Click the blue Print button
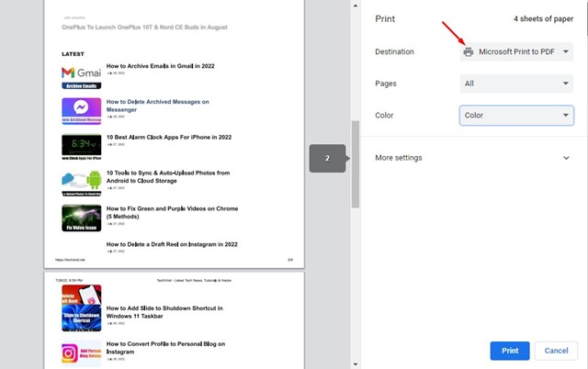 [510, 351]
